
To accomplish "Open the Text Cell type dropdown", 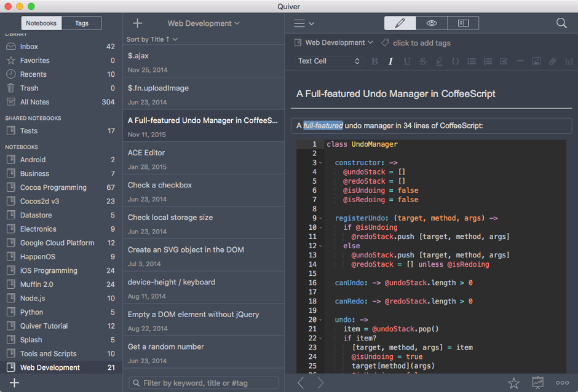I will pyautogui.click(x=329, y=61).
